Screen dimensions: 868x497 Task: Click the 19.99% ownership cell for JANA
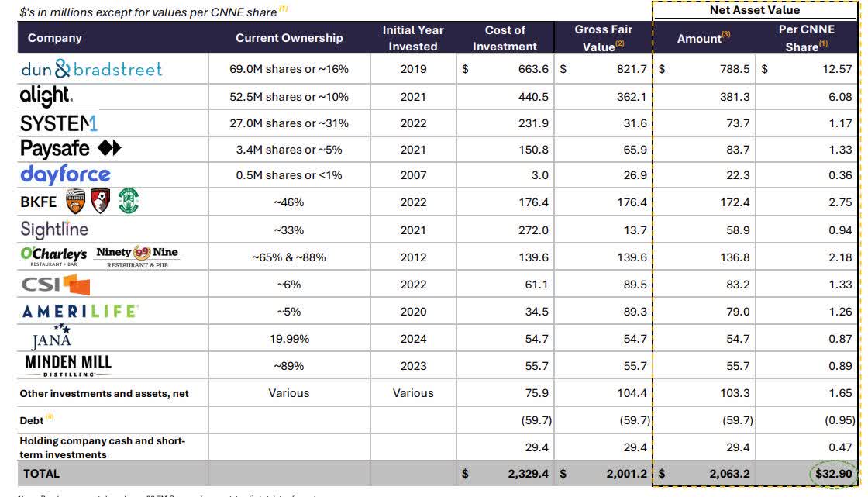coord(289,339)
